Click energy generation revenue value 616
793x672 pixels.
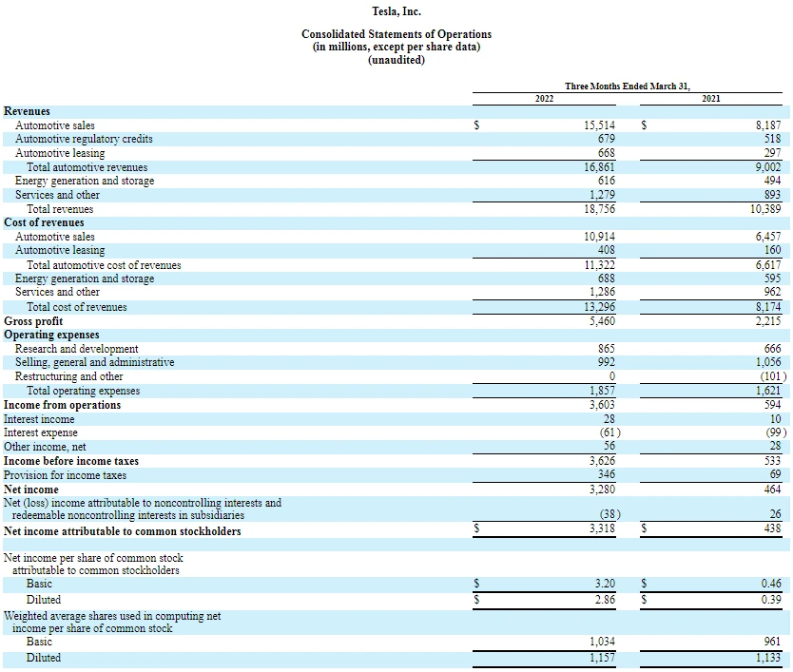(607, 181)
